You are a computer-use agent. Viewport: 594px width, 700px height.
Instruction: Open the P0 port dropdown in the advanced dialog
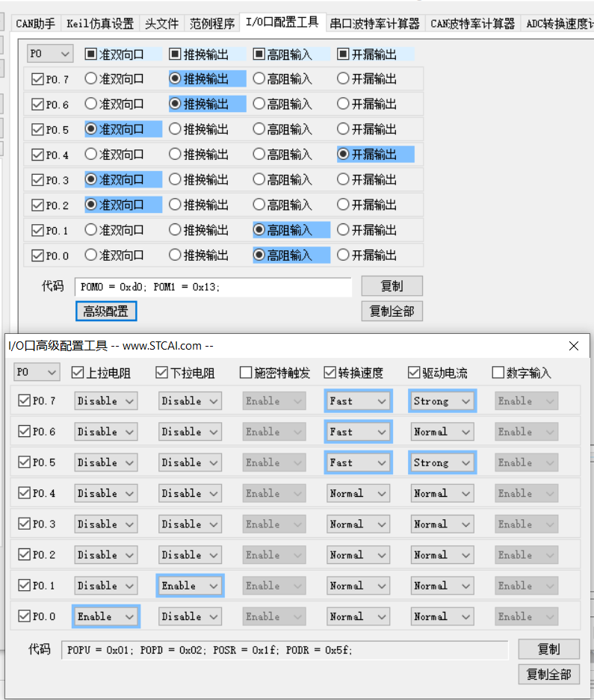click(x=37, y=372)
